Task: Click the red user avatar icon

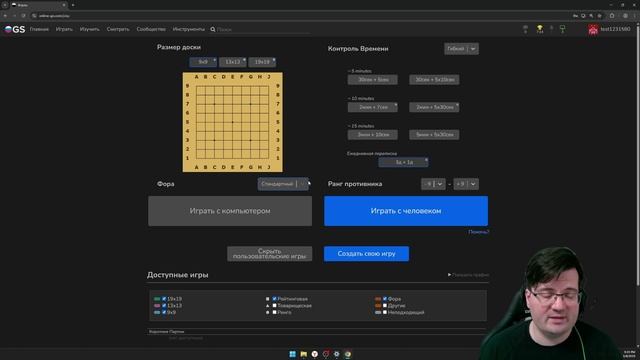Action: tap(593, 29)
